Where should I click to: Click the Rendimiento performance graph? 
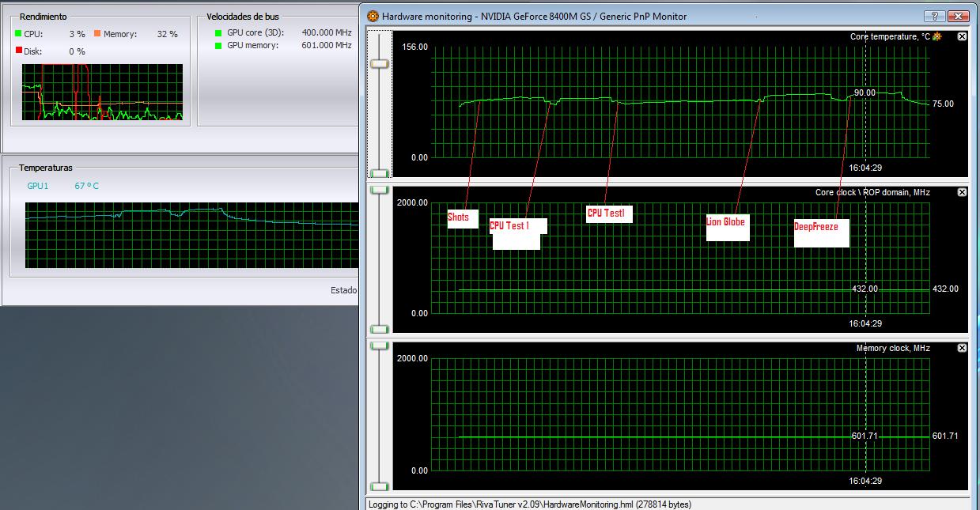pos(102,92)
